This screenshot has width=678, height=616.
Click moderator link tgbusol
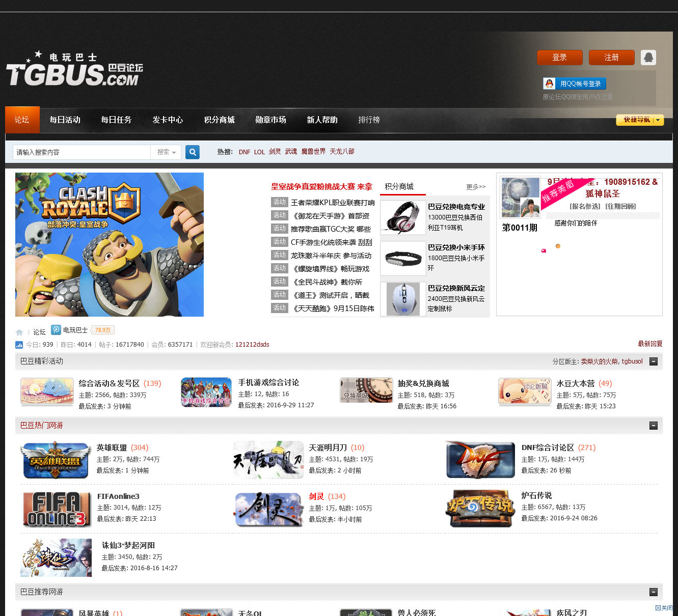[632, 361]
